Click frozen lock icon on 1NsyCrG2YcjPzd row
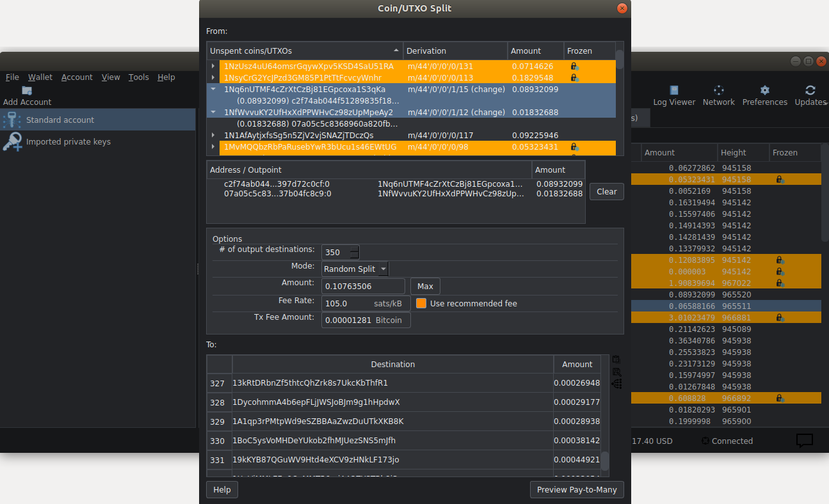Screen dimensions: 829x504 575,77
